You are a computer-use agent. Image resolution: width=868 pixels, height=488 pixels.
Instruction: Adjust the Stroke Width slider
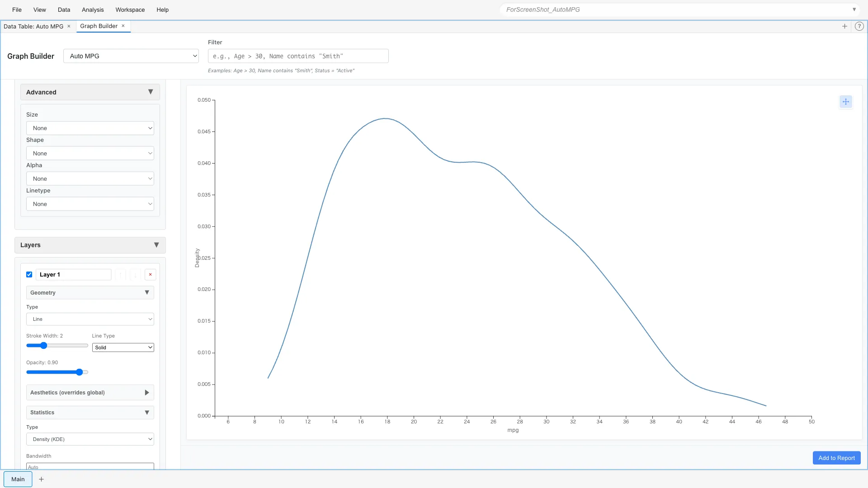(x=44, y=345)
